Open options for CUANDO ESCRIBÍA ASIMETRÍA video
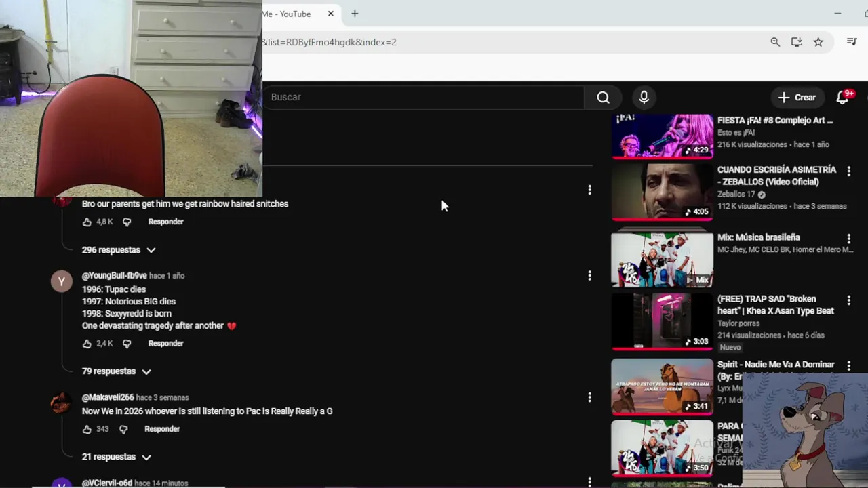This screenshot has width=868, height=488. [x=848, y=171]
